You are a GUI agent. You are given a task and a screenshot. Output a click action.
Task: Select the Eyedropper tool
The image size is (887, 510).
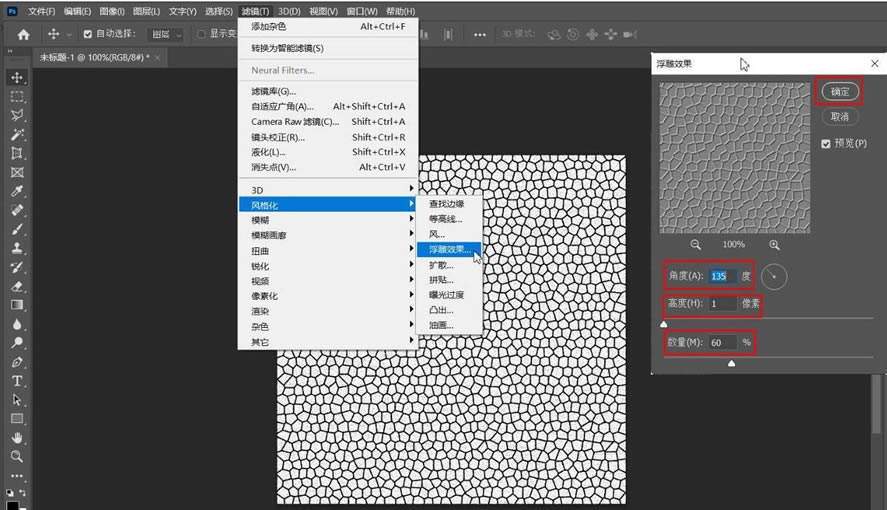coord(17,191)
